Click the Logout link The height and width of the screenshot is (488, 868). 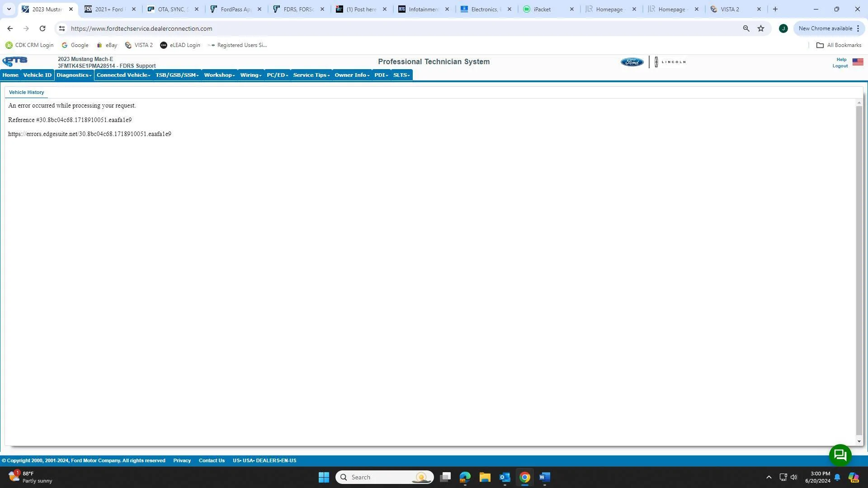[x=840, y=66]
